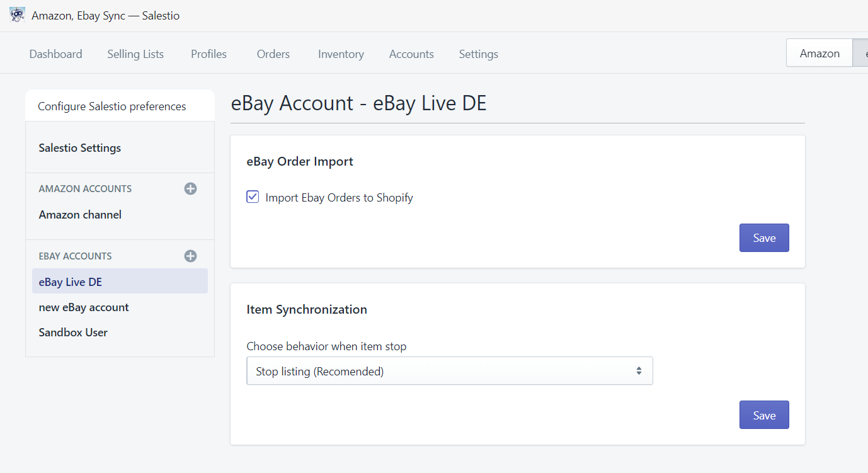View the Inventory tab
The image size is (868, 473).
[x=341, y=54]
